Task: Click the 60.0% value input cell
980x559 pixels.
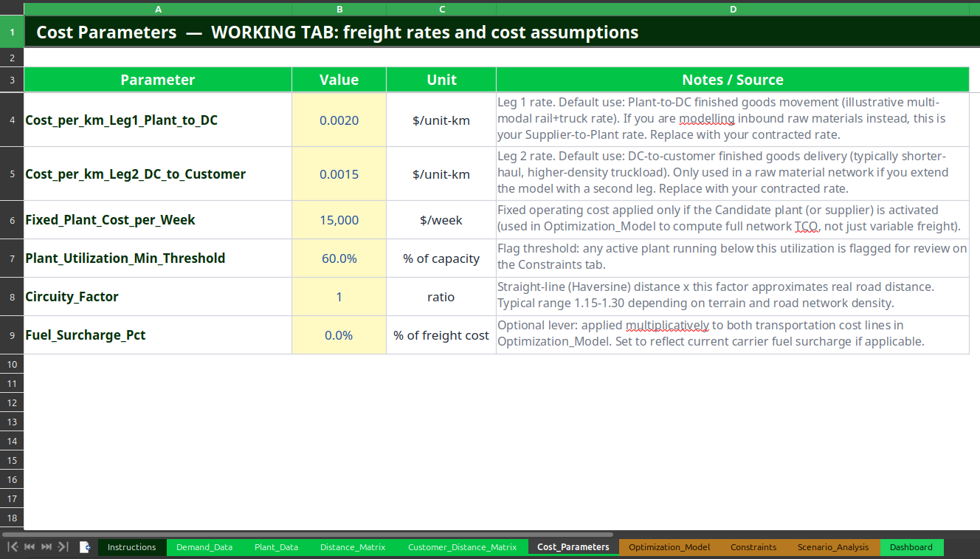Action: pos(339,258)
